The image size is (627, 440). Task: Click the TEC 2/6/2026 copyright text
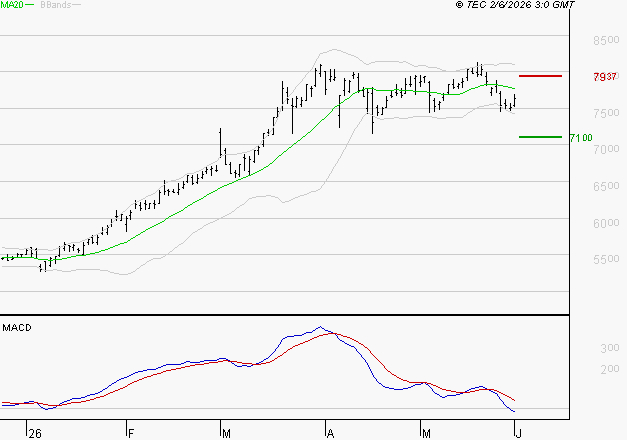click(x=515, y=4)
